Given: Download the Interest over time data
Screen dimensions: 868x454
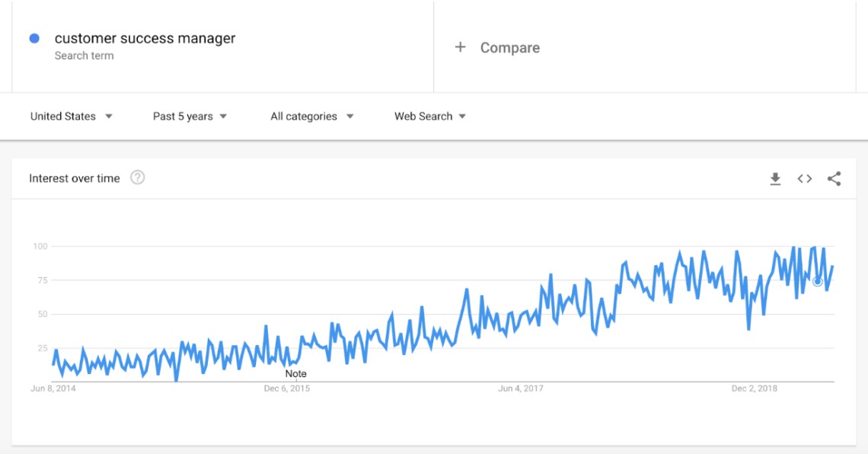Looking at the screenshot, I should pos(775,179).
